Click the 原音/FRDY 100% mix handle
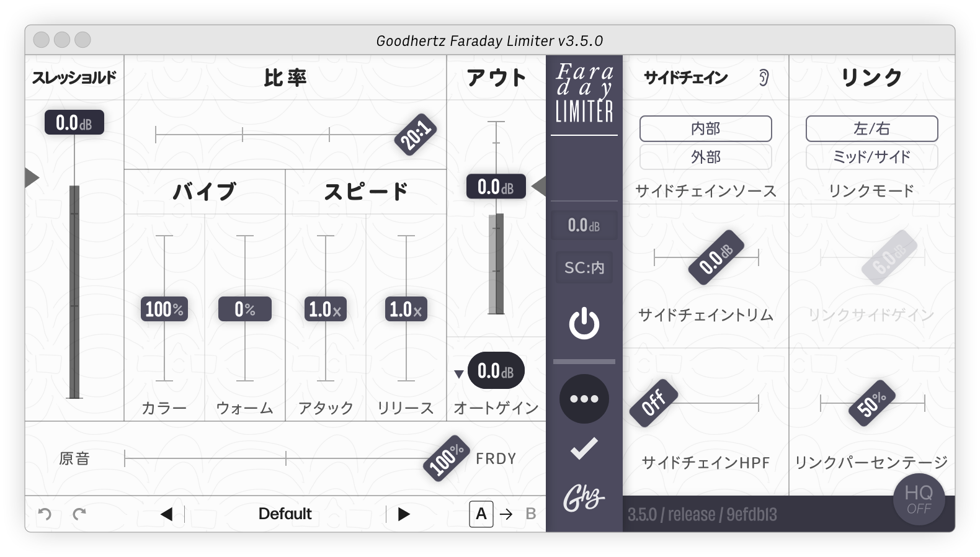The image size is (980, 557). pyautogui.click(x=447, y=458)
